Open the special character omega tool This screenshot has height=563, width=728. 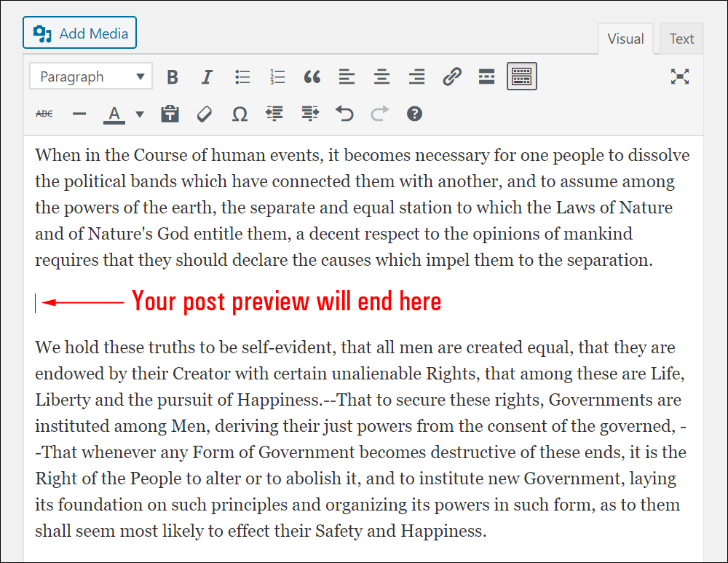click(240, 114)
